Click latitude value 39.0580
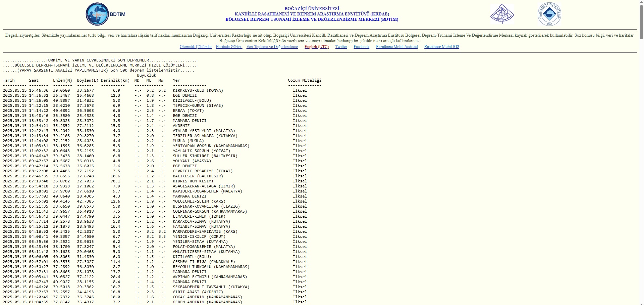Image resolution: width=644 pixels, height=305 pixels. 61,90
